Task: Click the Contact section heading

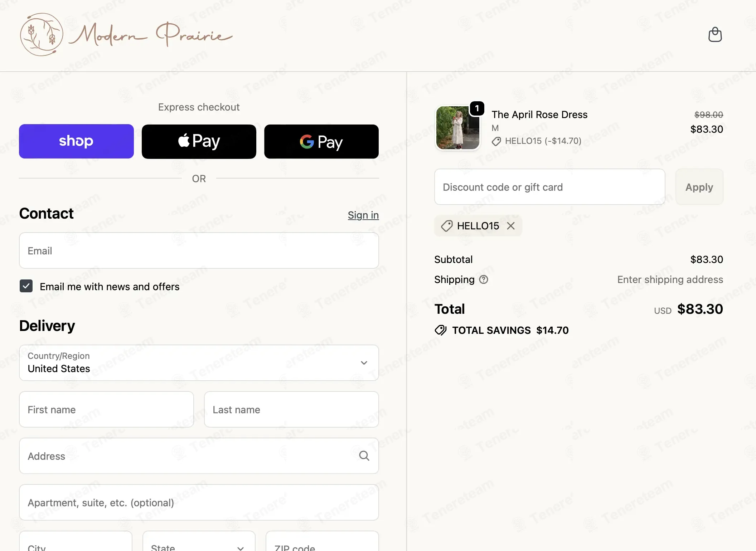Action: 46,213
